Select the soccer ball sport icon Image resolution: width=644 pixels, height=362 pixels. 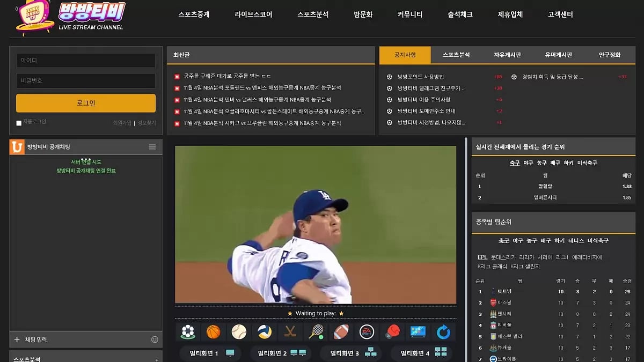[x=188, y=332]
